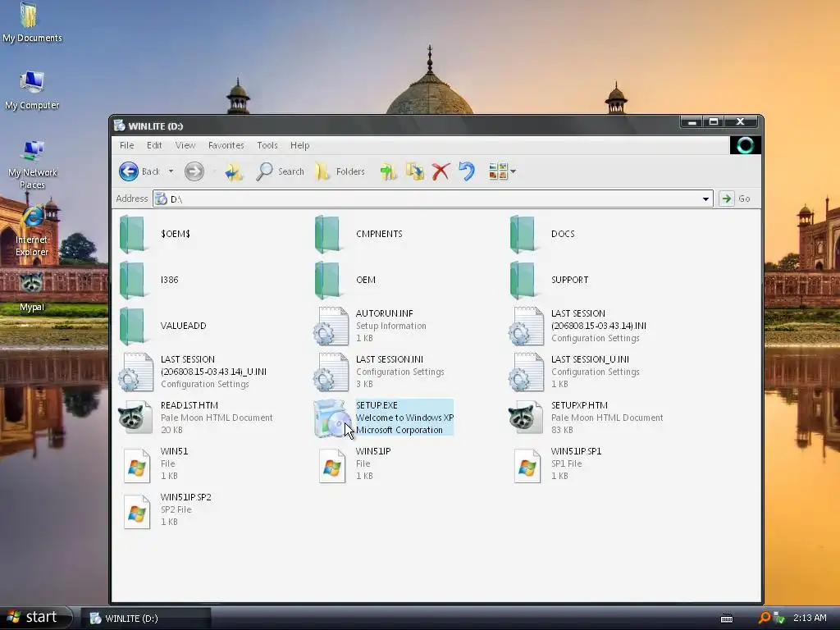The height and width of the screenshot is (630, 840).
Task: Select the WIN51IP.SP1 file
Action: [557, 463]
